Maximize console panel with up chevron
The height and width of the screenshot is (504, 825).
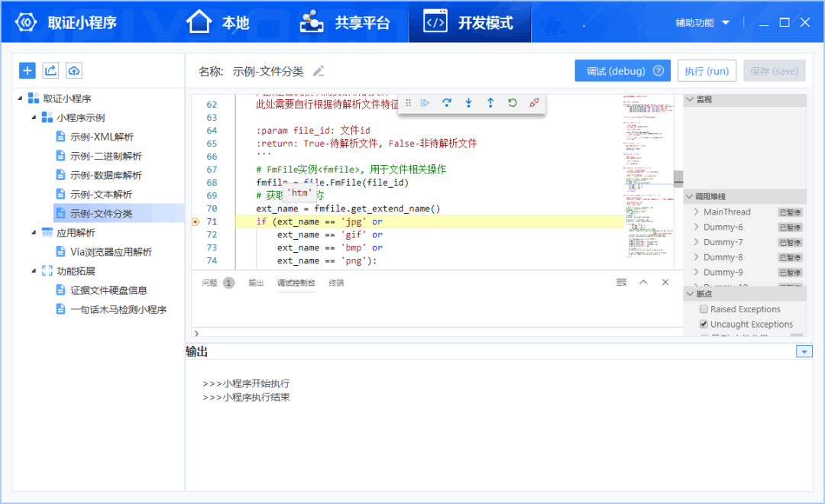click(x=643, y=283)
